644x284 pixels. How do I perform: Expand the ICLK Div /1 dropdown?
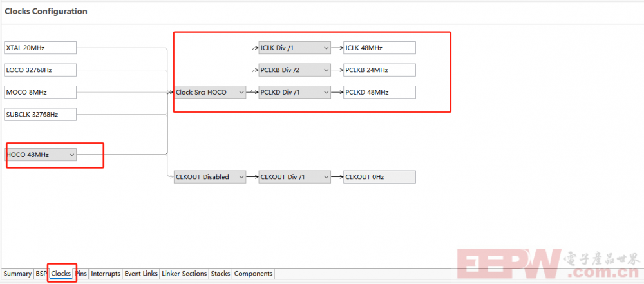pos(294,48)
